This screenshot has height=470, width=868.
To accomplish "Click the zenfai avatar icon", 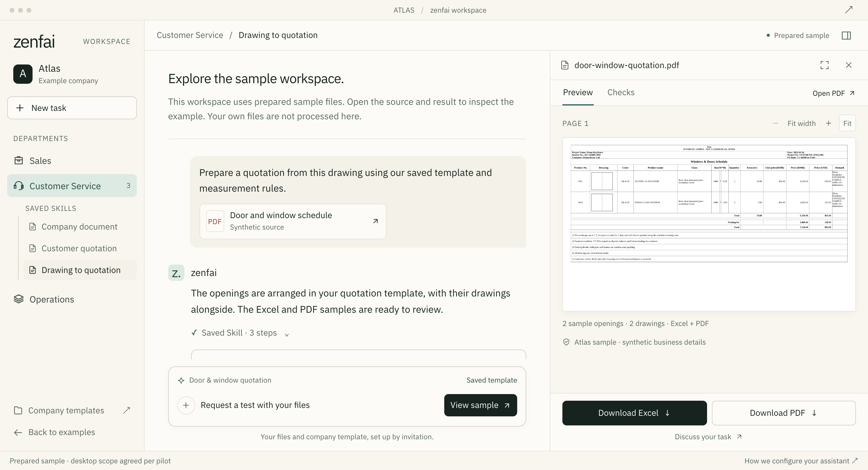I will pos(176,273).
